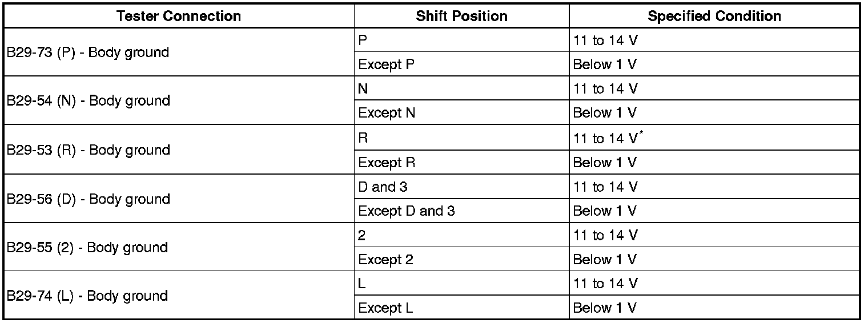Click the Shift Position column header

click(x=461, y=16)
